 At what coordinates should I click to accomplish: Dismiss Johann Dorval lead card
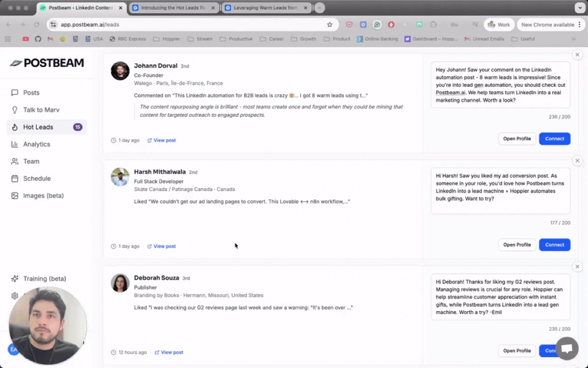point(577,54)
